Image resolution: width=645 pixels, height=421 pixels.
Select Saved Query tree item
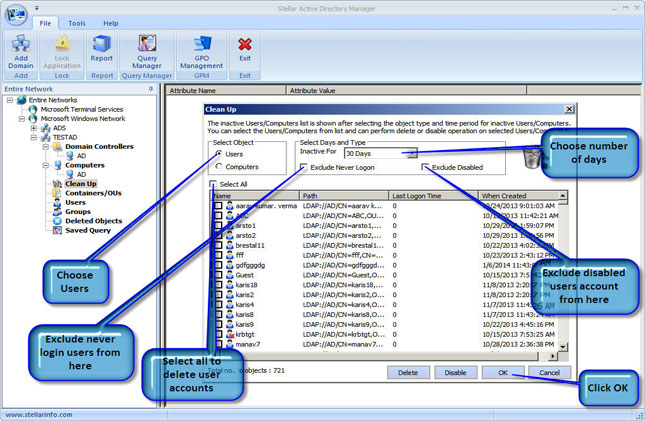(88, 230)
